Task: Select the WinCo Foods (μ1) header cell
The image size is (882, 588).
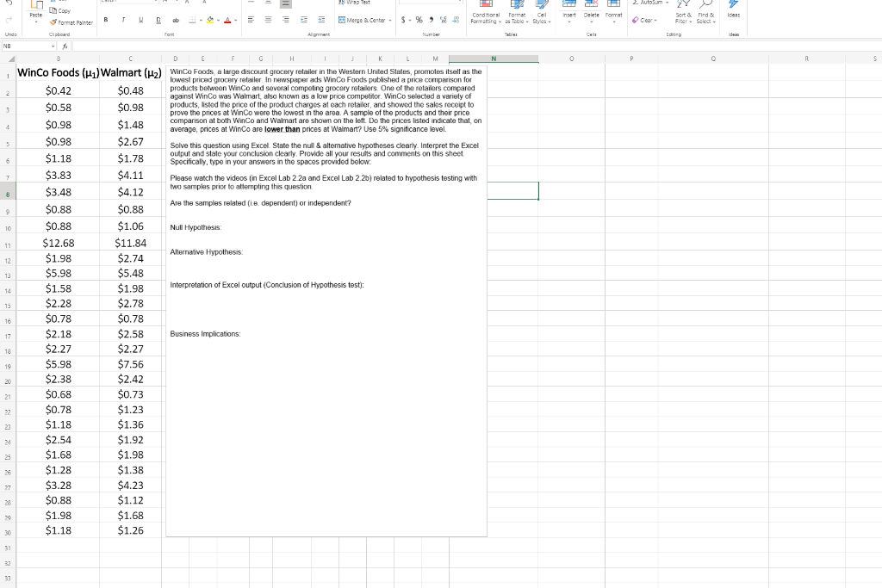Action: [x=58, y=73]
